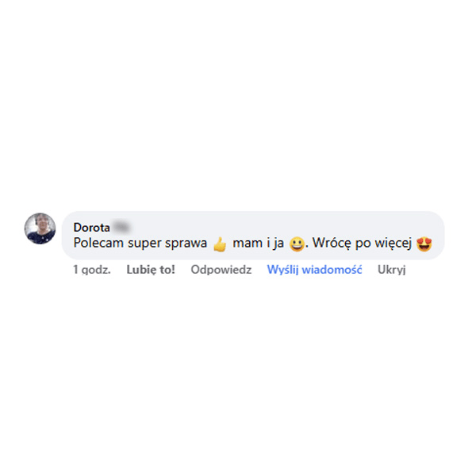Click the heart-eyes emoji at comment end
This screenshot has width=476, height=476.
click(424, 244)
